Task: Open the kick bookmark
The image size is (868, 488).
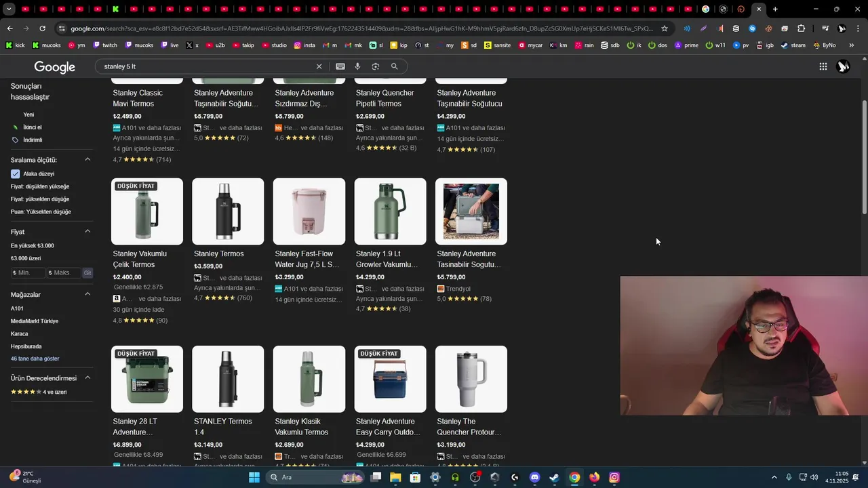Action: [15, 45]
